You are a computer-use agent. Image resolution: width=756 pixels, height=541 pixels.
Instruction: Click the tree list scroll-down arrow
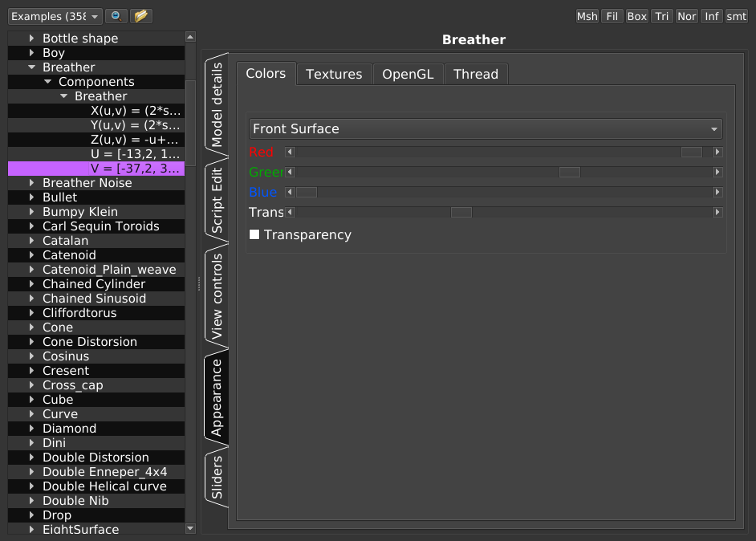click(190, 528)
